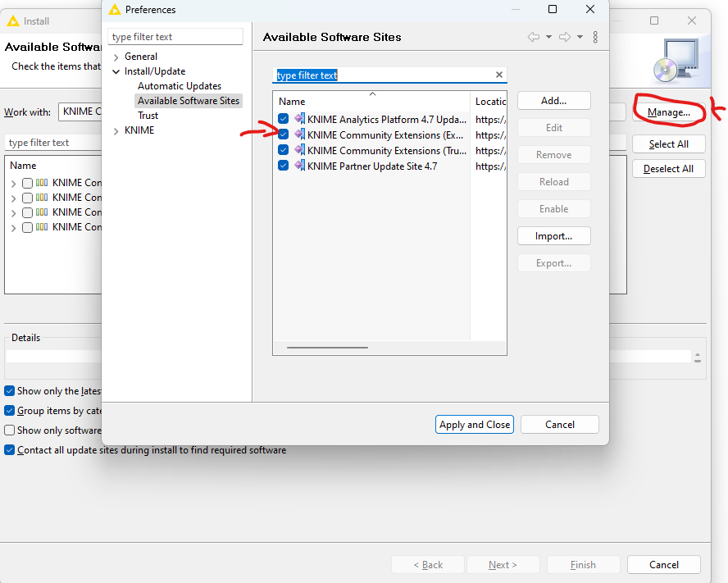Viewport: 728px width, 583px height.
Task: Uncheck KNIME Partner Update Site 4.7
Action: (283, 166)
